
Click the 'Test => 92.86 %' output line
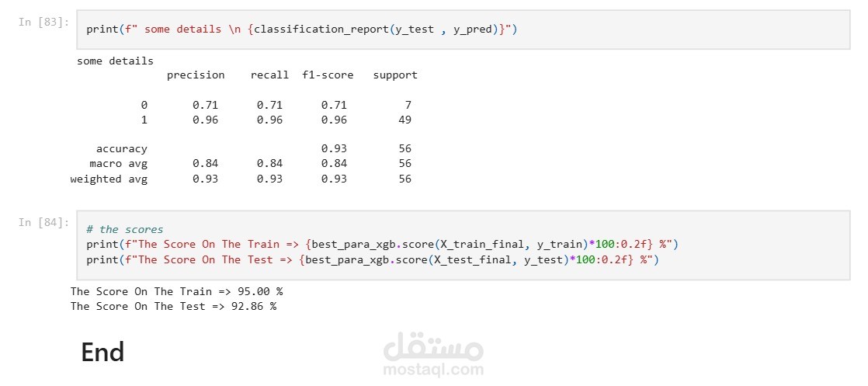pyautogui.click(x=173, y=306)
